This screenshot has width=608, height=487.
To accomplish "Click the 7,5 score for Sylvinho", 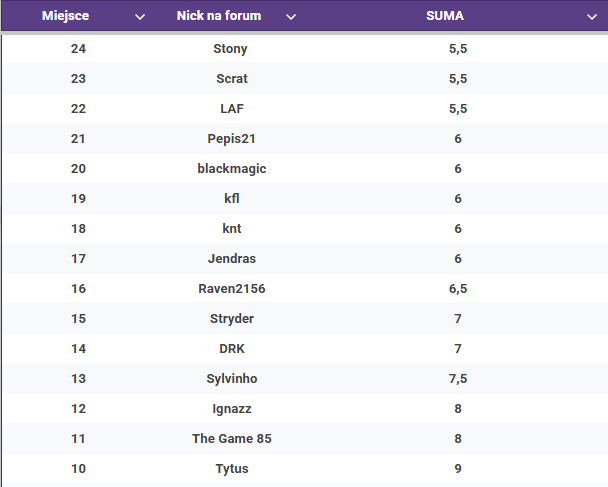I will point(458,379).
